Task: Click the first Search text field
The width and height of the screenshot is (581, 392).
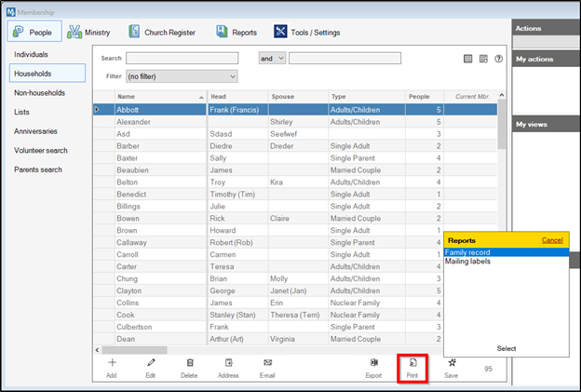Action: (x=182, y=58)
